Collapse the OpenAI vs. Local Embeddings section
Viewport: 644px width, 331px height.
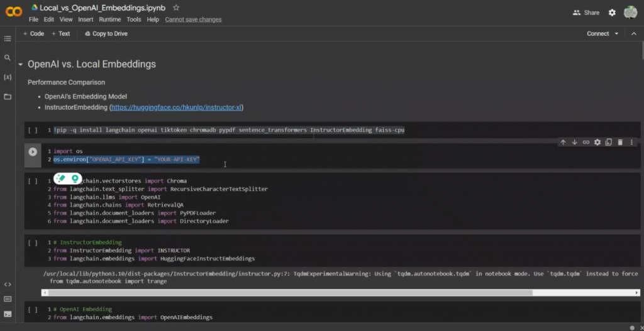[20, 65]
